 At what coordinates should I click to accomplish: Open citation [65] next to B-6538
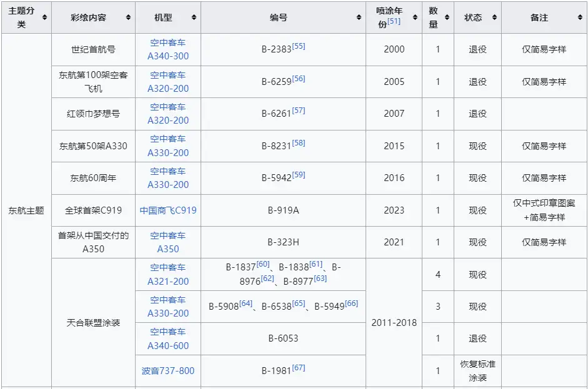pyautogui.click(x=299, y=303)
